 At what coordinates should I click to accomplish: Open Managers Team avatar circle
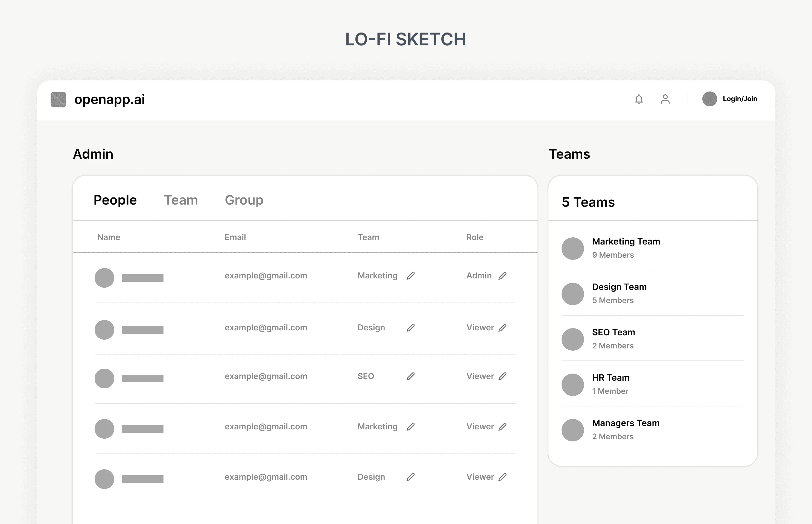[x=573, y=430]
